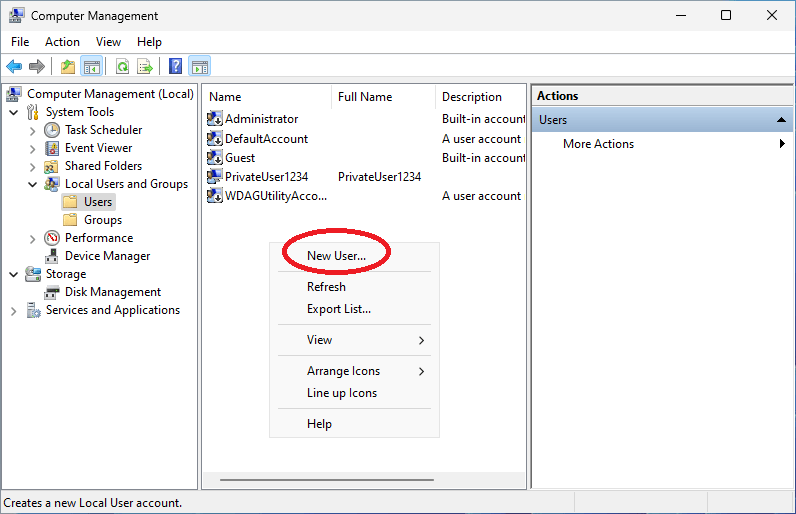Go back with the blue Back arrow

click(x=14, y=66)
